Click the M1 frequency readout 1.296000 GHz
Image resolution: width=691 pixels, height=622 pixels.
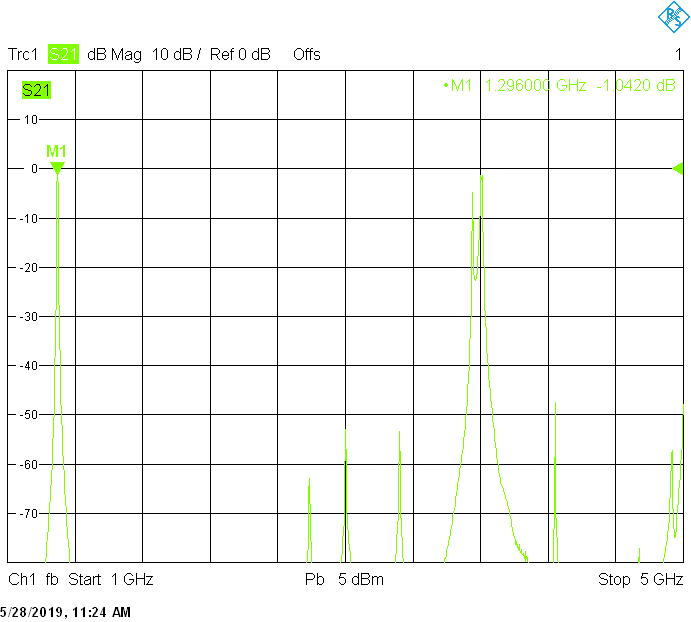click(x=535, y=86)
